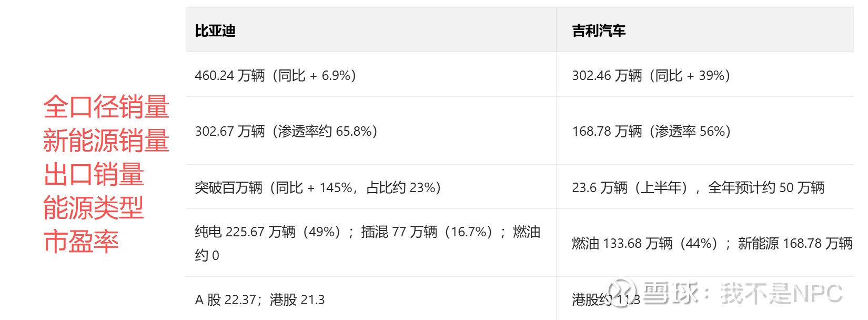This screenshot has height=320, width=868.
Task: Click Geely's 港股约 valuation cell
Action: pyautogui.click(x=592, y=299)
